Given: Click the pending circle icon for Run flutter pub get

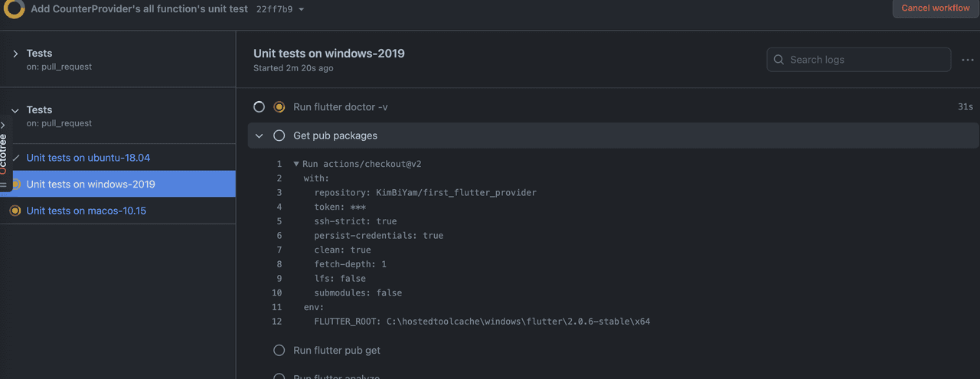Looking at the screenshot, I should pos(279,351).
